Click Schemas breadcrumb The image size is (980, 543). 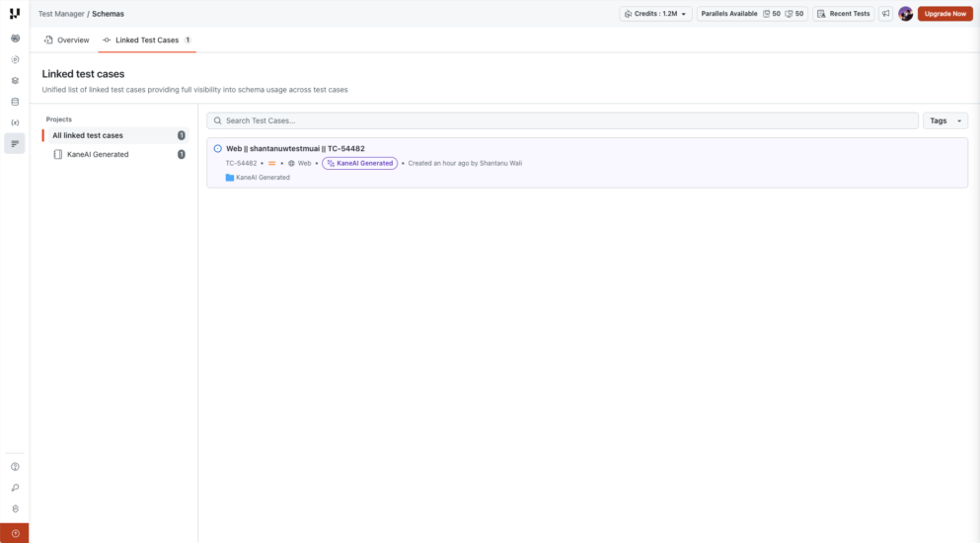109,14
